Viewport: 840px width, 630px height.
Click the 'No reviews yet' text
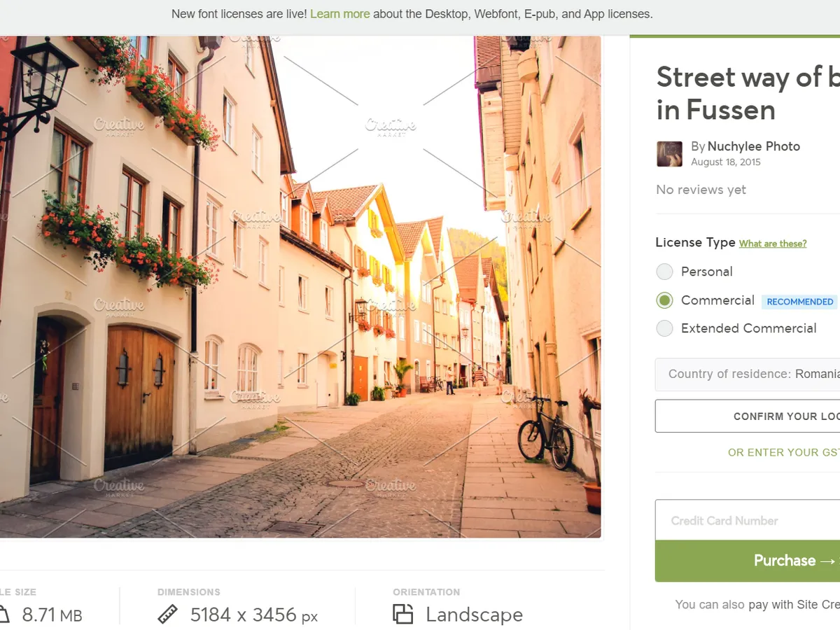[x=701, y=190]
